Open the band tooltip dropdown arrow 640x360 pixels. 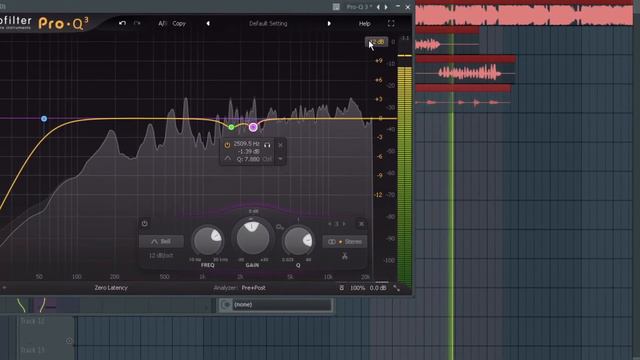[280, 159]
